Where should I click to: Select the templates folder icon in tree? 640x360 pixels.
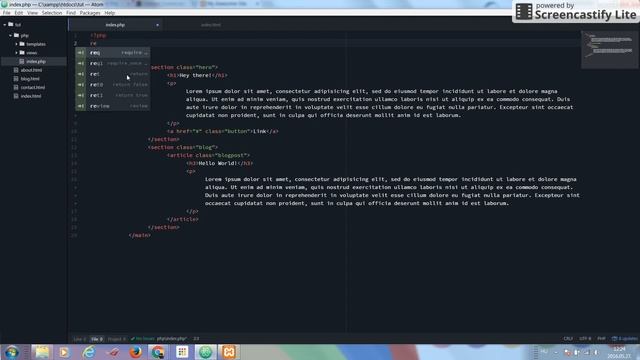(22, 44)
